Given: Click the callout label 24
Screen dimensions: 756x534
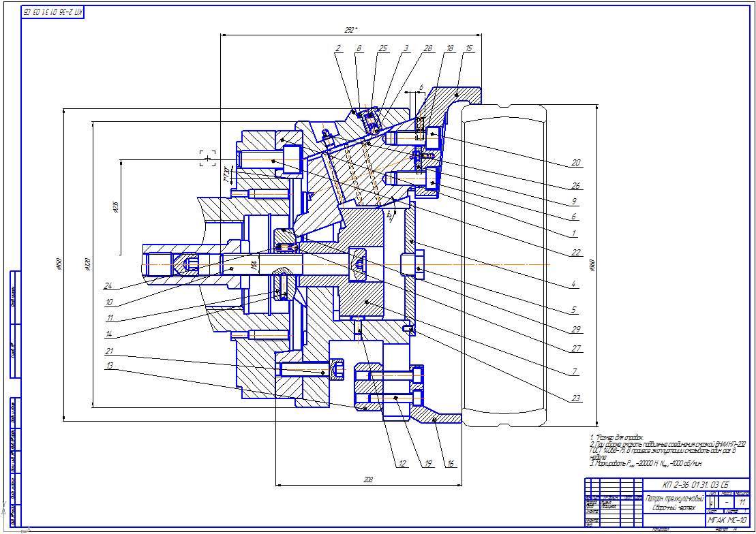Looking at the screenshot, I should [108, 286].
